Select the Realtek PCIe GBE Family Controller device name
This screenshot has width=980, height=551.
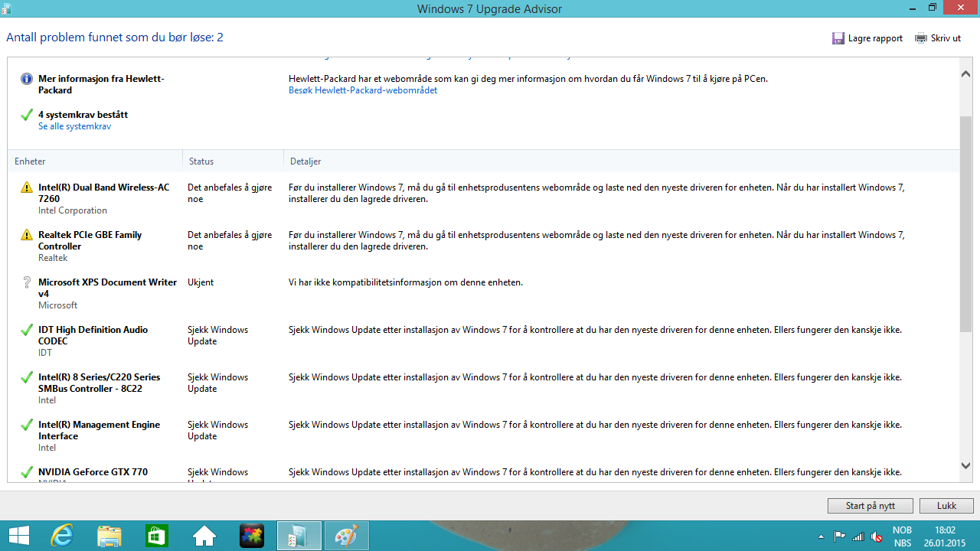(x=90, y=240)
